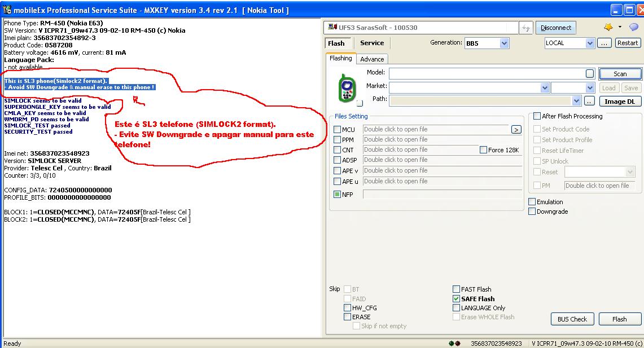Click the 'SIMLOCK_TEST passed' log line

pos(38,126)
